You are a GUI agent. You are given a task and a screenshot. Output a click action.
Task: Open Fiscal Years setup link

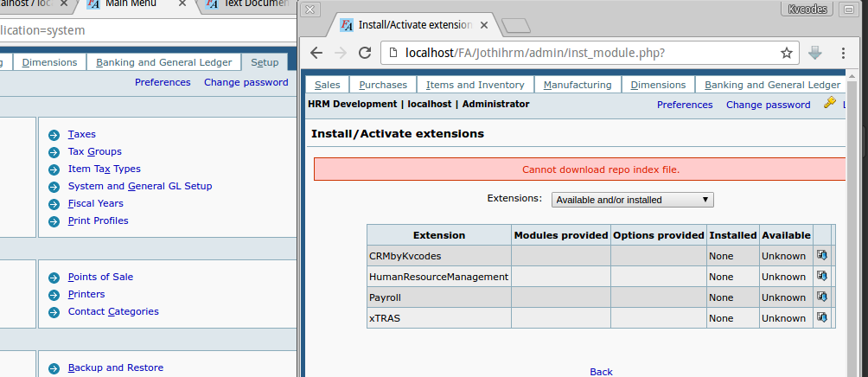(x=95, y=203)
